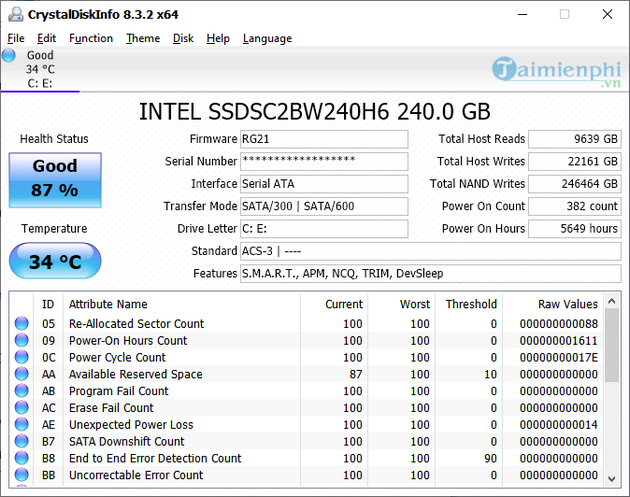The width and height of the screenshot is (630, 497).
Task: Click status orb beside Re-Allocated Sector Count
Action: click(22, 324)
